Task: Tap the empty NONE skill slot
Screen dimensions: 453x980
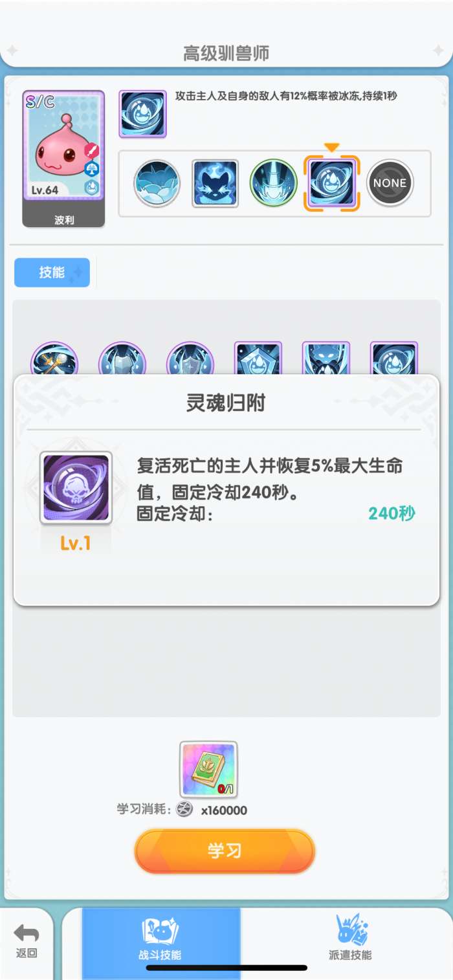Action: pos(390,183)
